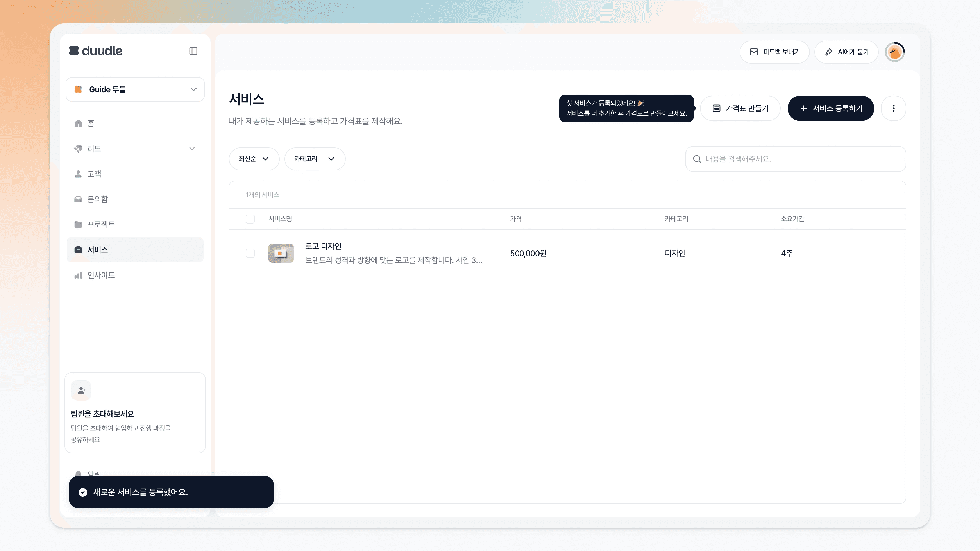Image resolution: width=980 pixels, height=551 pixels.
Task: Open 인사이트 in sidebar
Action: [135, 275]
